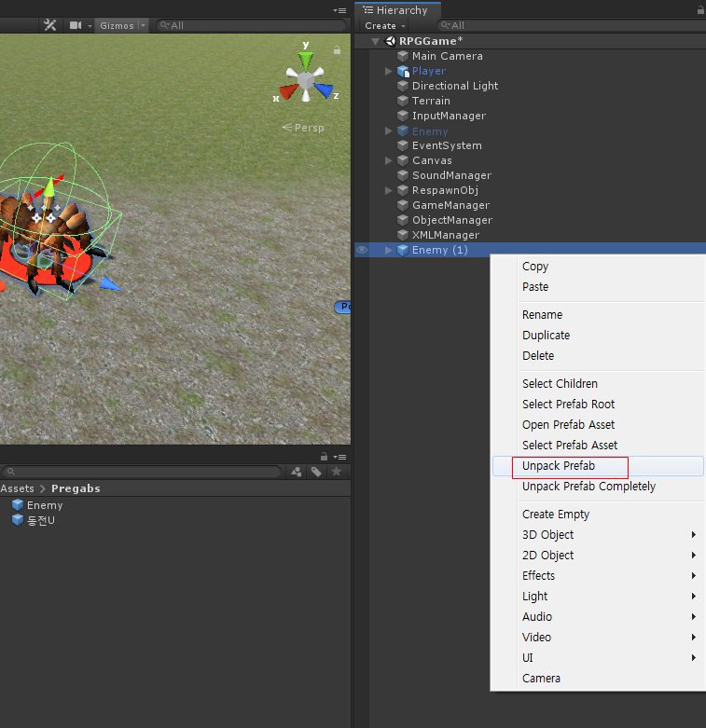
Task: Expand the Canvas object
Action: click(388, 160)
